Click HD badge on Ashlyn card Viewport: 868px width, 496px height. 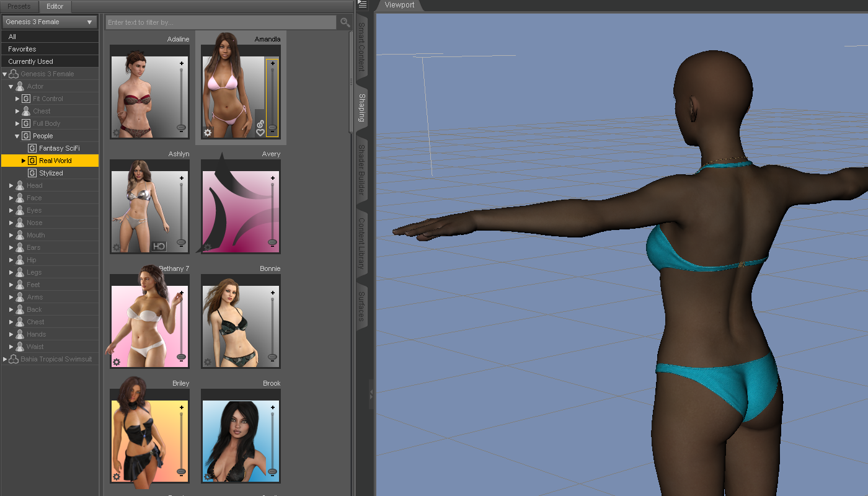point(159,246)
